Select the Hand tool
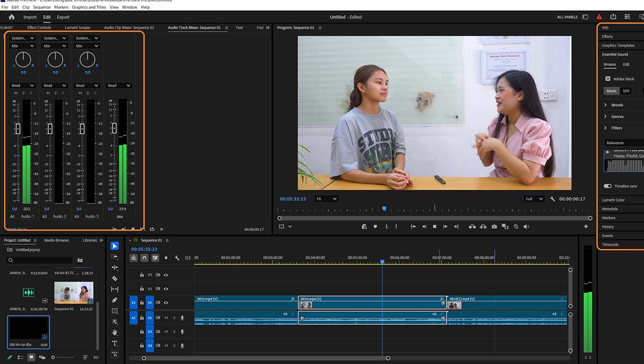This screenshot has width=644, height=364. [115, 333]
